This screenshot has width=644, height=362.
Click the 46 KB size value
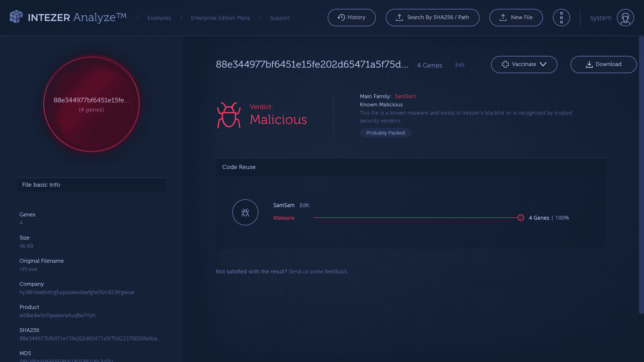pos(26,246)
